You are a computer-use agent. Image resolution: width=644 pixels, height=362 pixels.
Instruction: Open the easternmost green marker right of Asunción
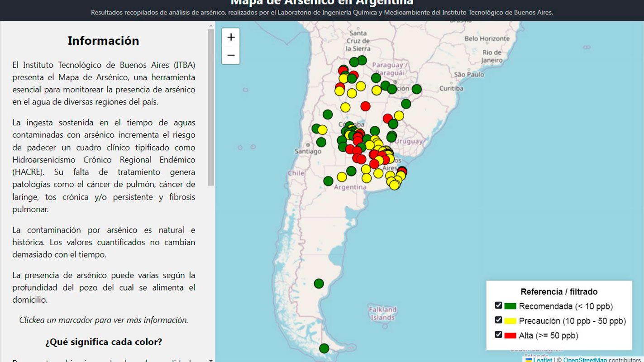pyautogui.click(x=416, y=89)
